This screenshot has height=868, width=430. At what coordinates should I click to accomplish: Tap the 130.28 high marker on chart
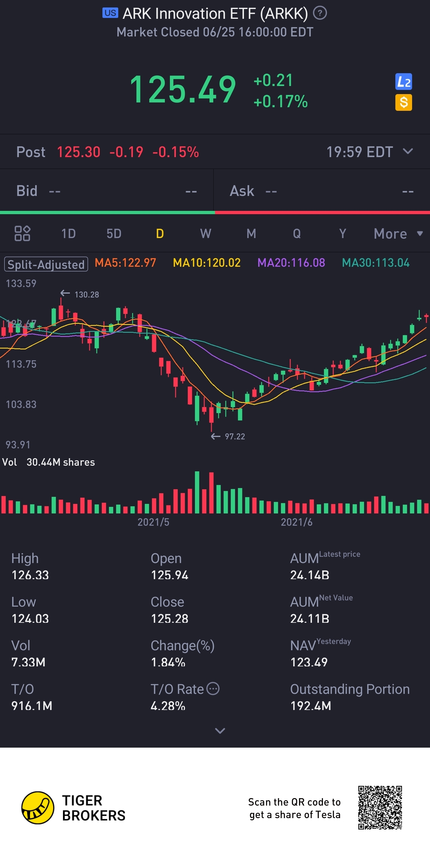point(80,295)
